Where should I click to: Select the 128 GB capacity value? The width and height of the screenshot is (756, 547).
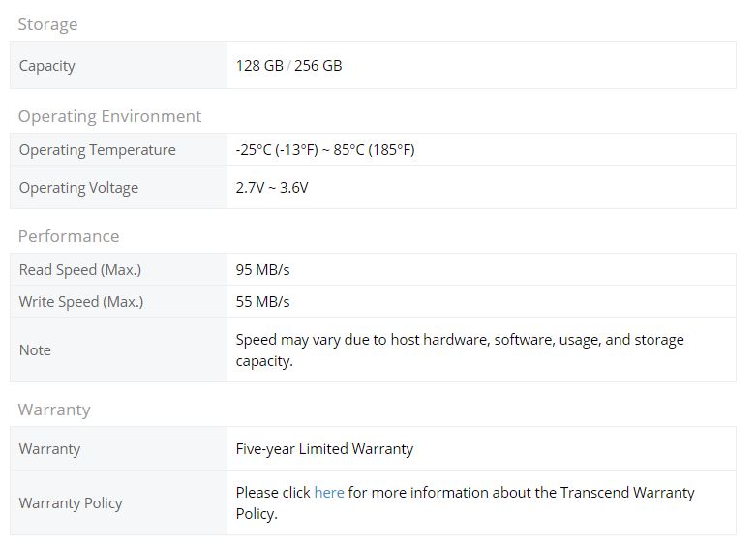[x=259, y=65]
